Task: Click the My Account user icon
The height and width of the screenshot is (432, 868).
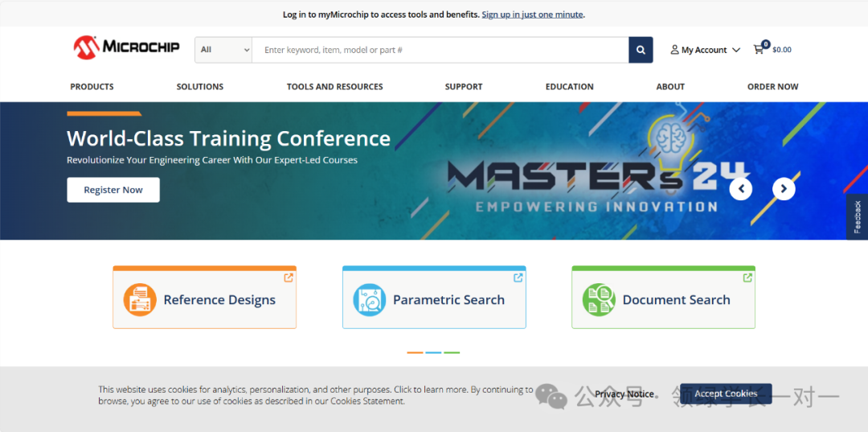Action: click(x=674, y=50)
